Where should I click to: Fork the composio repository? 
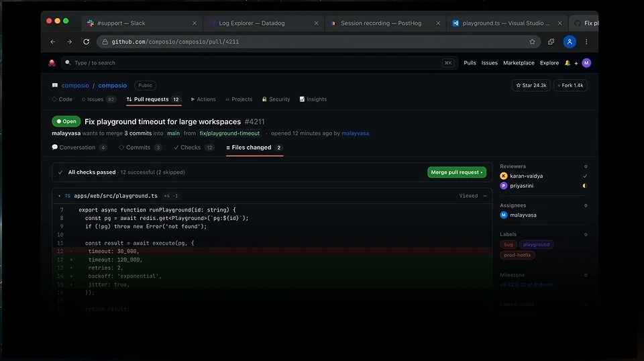[570, 85]
